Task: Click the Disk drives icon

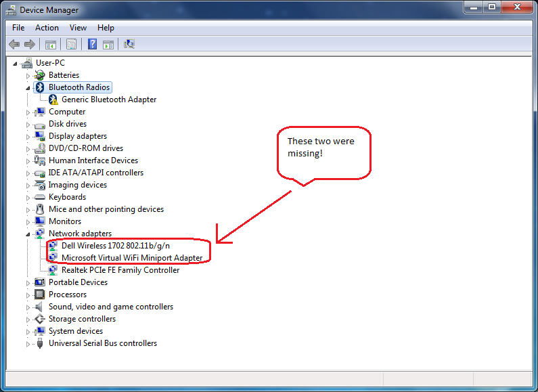Action: tap(40, 125)
